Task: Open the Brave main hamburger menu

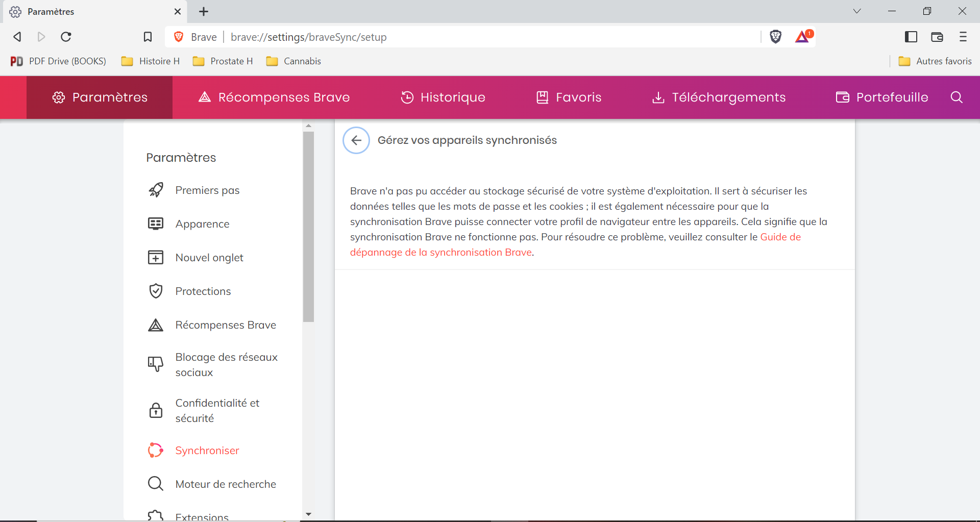Action: click(963, 37)
